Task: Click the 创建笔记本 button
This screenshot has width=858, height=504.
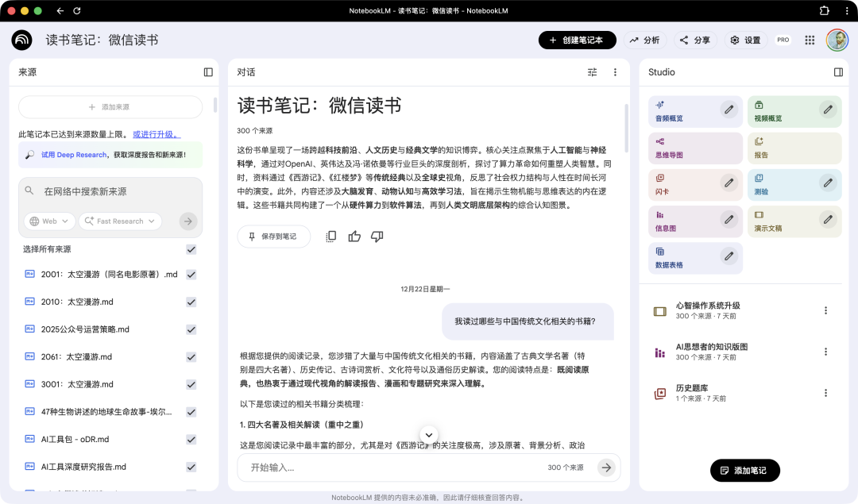Action: [578, 40]
